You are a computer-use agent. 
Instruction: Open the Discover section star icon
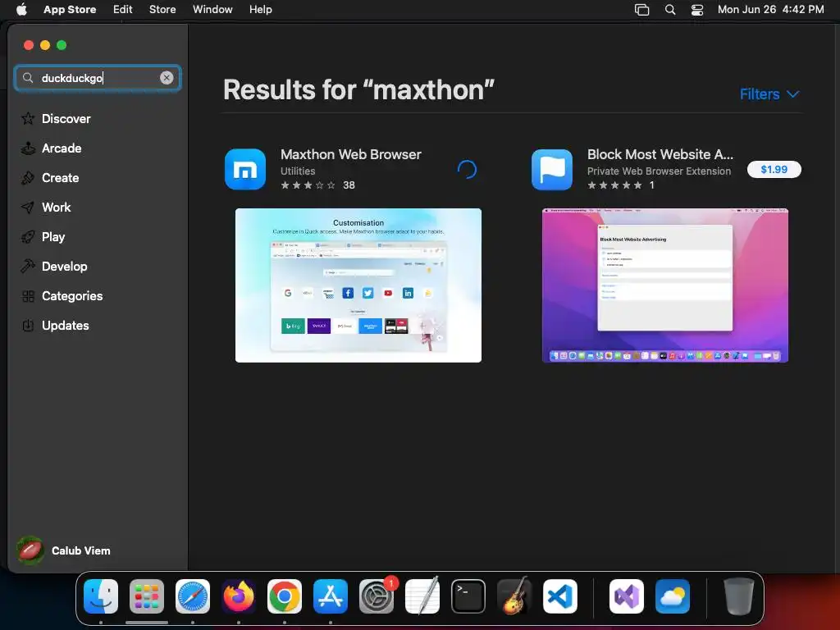28,118
